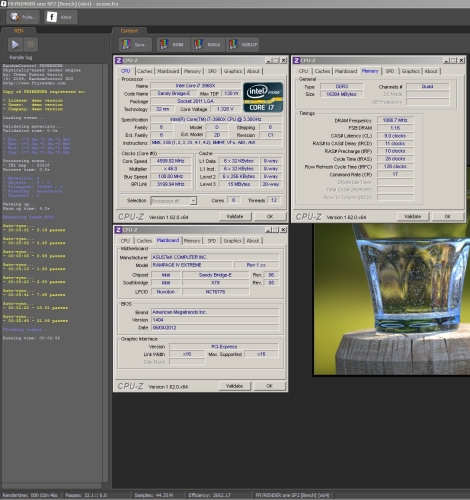Viewport: 470px width, 500px height.
Task: Click OK in the Memory CPU-Z window
Action: pyautogui.click(x=448, y=217)
